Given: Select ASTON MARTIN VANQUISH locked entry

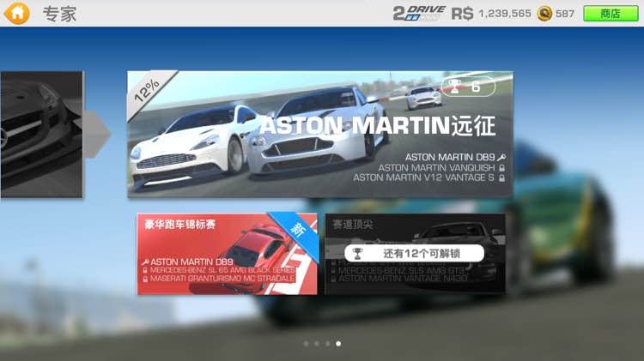Looking at the screenshot, I should (x=436, y=168).
